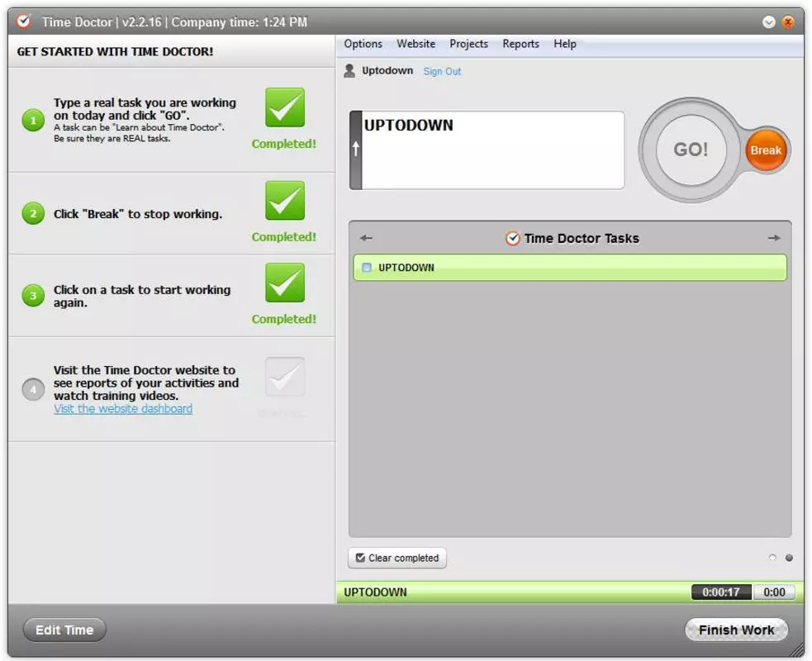
Task: Click "Completed!" label under step 2
Action: coord(284,237)
